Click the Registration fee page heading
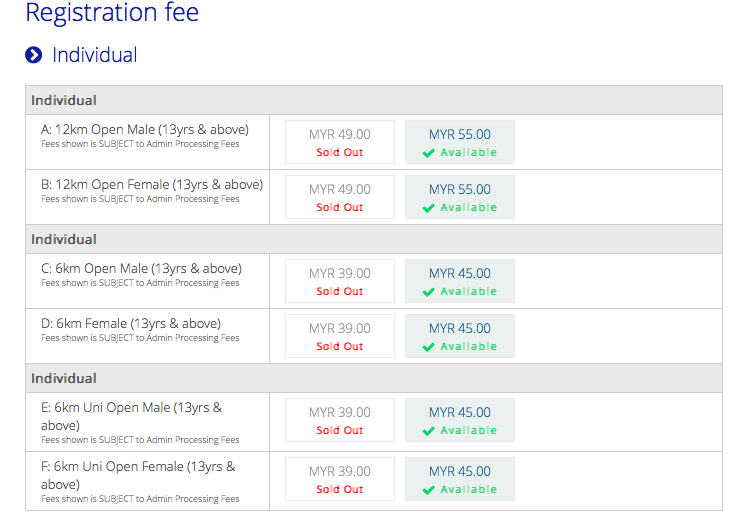The width and height of the screenshot is (746, 520). coord(112,12)
